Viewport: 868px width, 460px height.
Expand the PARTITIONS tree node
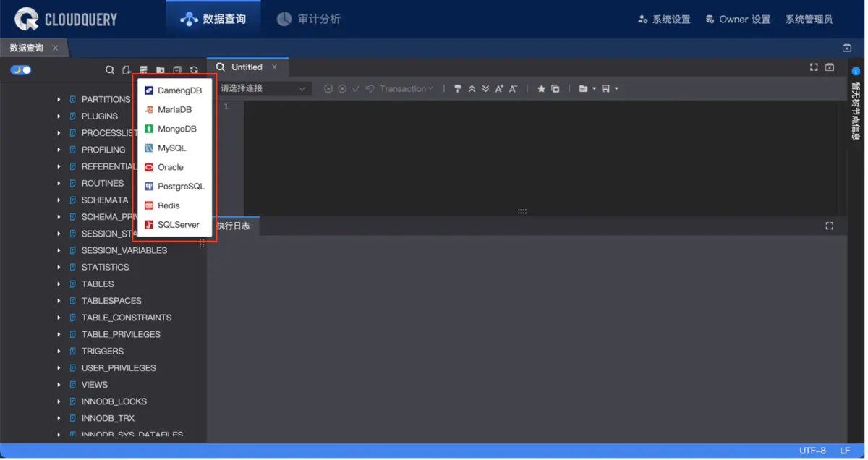[x=59, y=100]
